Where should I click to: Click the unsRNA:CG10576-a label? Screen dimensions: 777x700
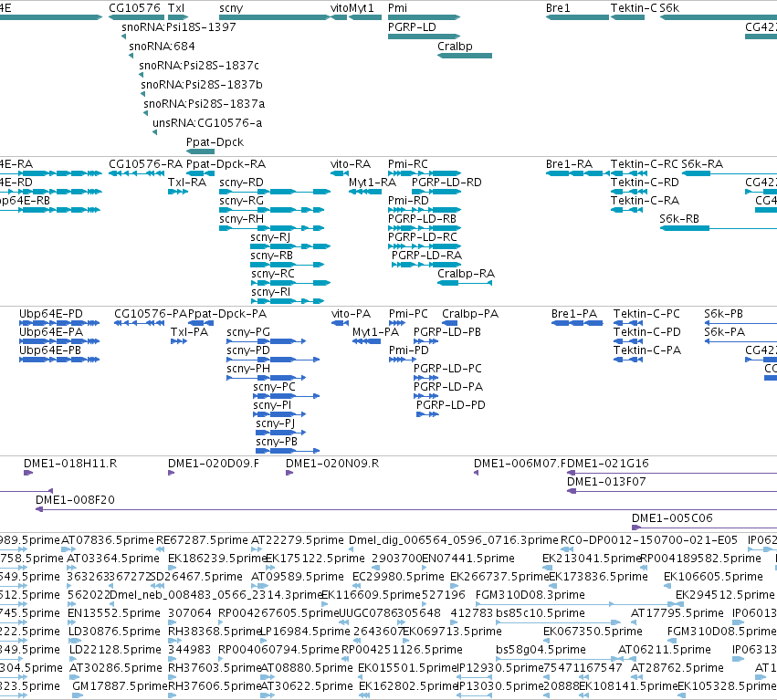point(207,123)
